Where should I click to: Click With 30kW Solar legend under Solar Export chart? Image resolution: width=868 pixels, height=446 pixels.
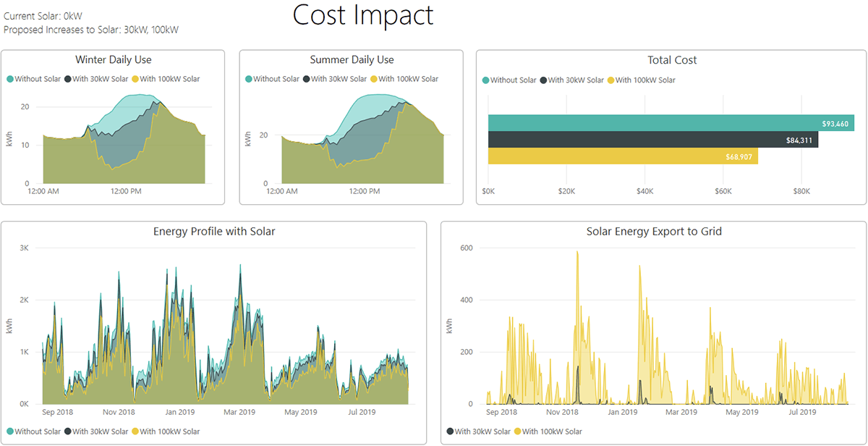click(x=482, y=432)
